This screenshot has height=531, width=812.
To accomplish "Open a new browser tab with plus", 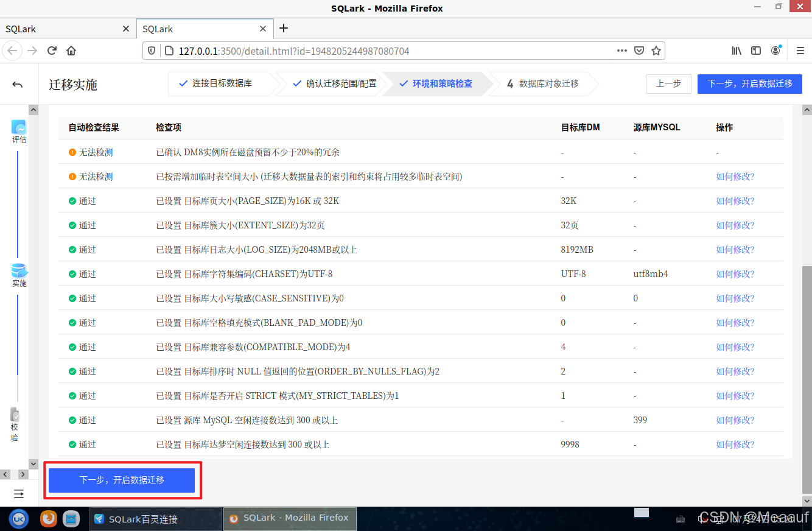I will coord(284,28).
